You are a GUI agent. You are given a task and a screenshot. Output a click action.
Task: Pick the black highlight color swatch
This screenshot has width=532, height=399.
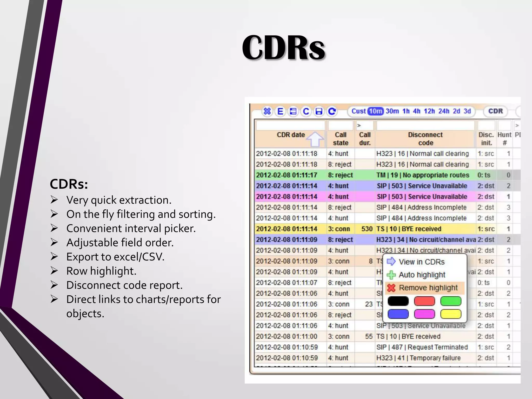coord(398,301)
